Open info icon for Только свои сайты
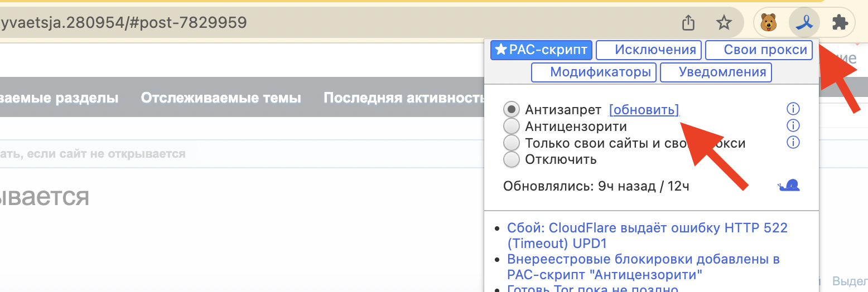 pos(793,143)
